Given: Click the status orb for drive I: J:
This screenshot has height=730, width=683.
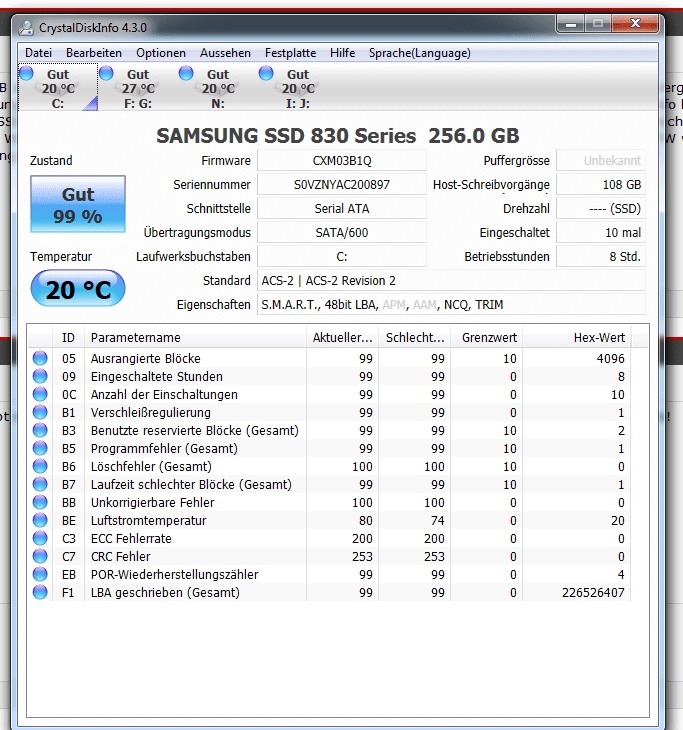Looking at the screenshot, I should [266, 73].
